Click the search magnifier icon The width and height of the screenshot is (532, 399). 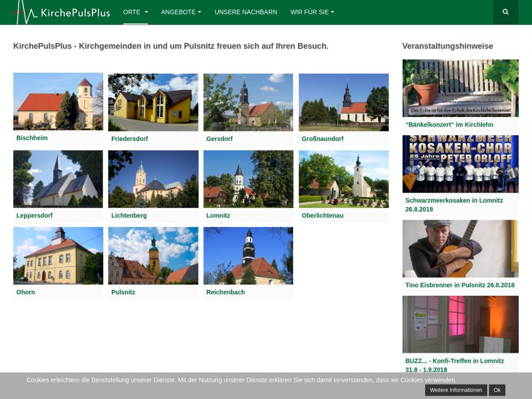coord(505,12)
